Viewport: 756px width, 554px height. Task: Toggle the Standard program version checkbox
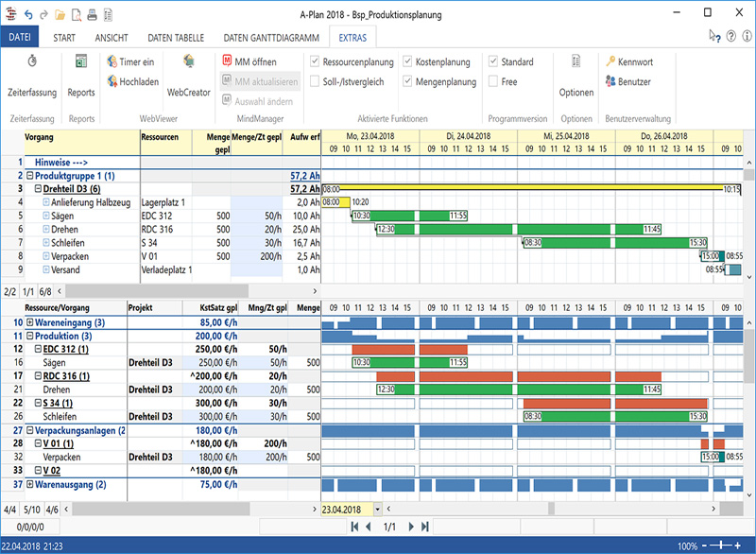tap(493, 61)
